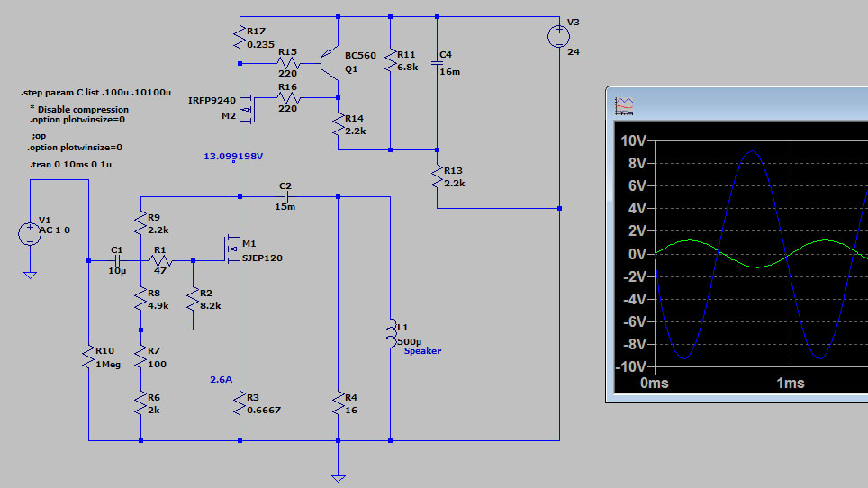Select the V3 voltage source symbol
The width and height of the screenshot is (868, 488).
pos(558,37)
